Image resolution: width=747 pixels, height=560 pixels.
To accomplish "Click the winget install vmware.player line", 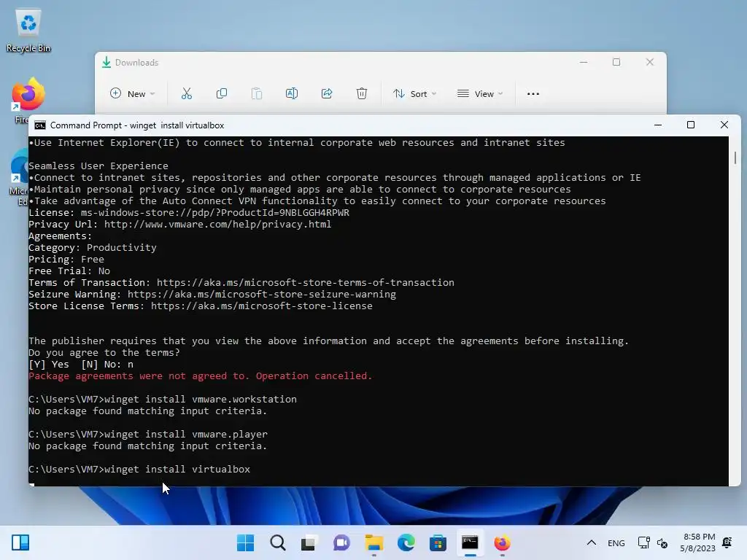I will 148,435.
